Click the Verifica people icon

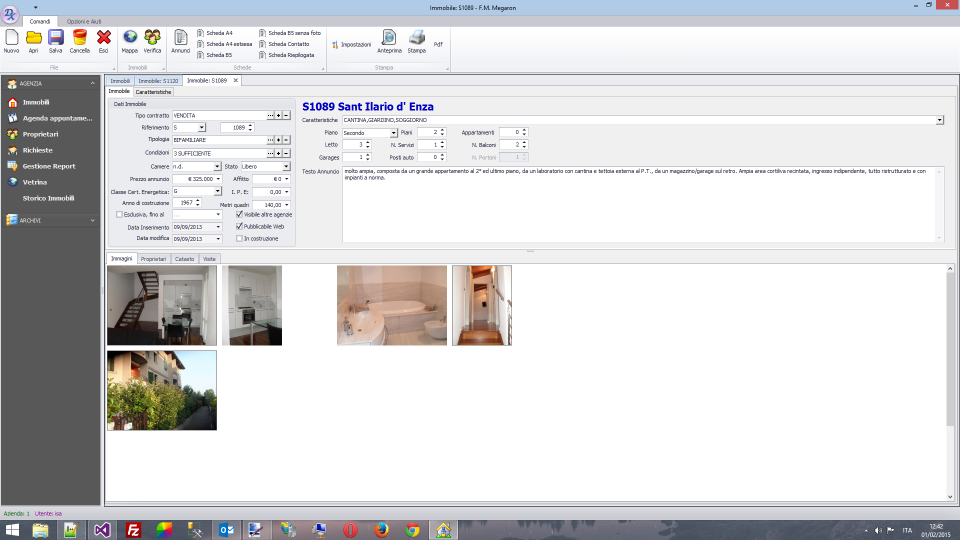click(x=152, y=38)
